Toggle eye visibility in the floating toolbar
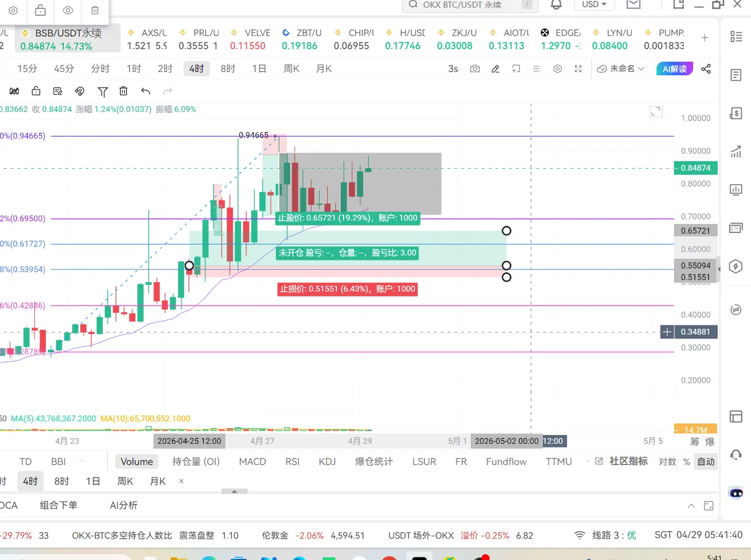The width and height of the screenshot is (751, 560). (x=68, y=10)
